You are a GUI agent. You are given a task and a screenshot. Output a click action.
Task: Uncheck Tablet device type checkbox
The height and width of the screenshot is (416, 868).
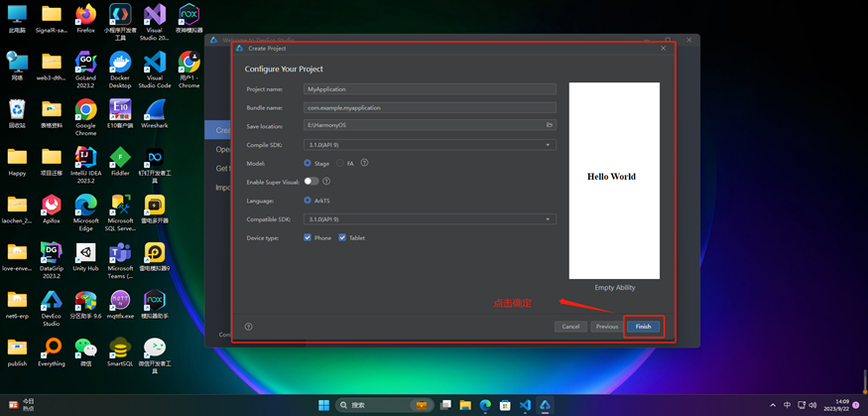point(342,237)
